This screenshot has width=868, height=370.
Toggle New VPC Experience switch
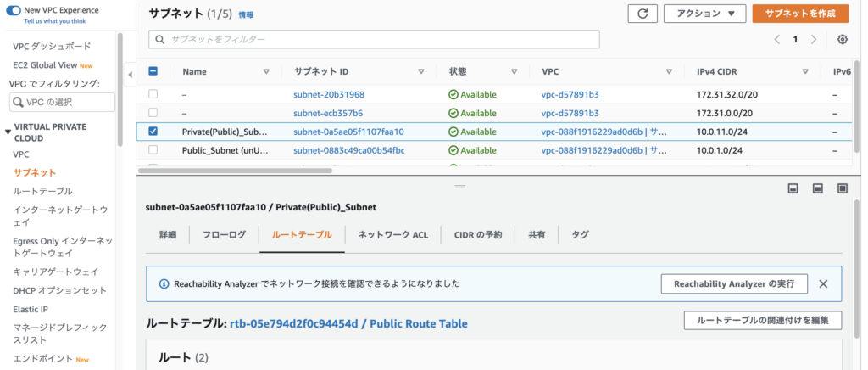tap(14, 10)
